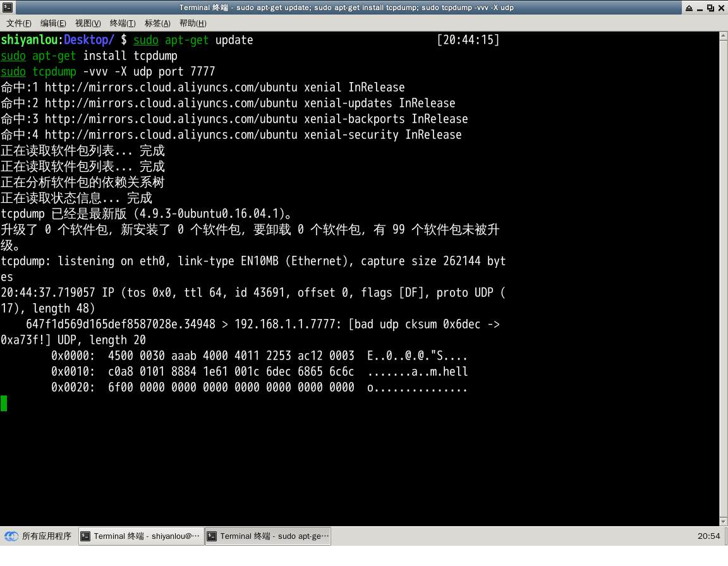Switch to the Terminal shiyanlou@ taskbar window
728x566 pixels.
coord(142,536)
